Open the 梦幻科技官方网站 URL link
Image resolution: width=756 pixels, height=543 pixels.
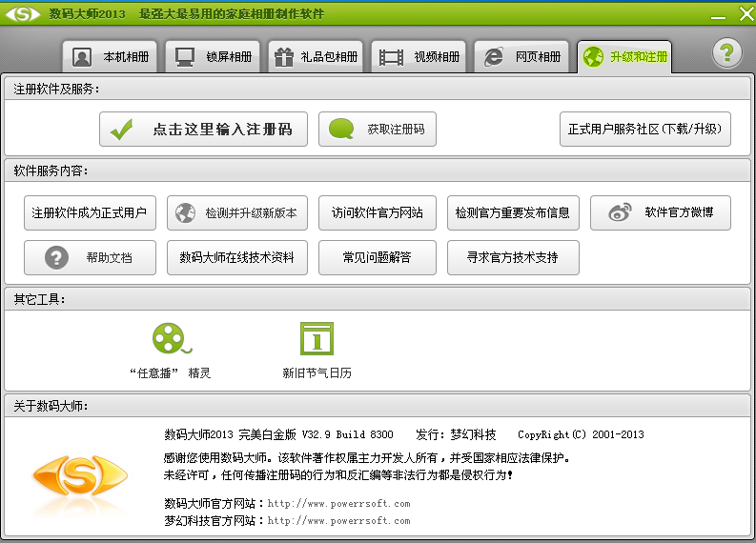click(x=338, y=521)
